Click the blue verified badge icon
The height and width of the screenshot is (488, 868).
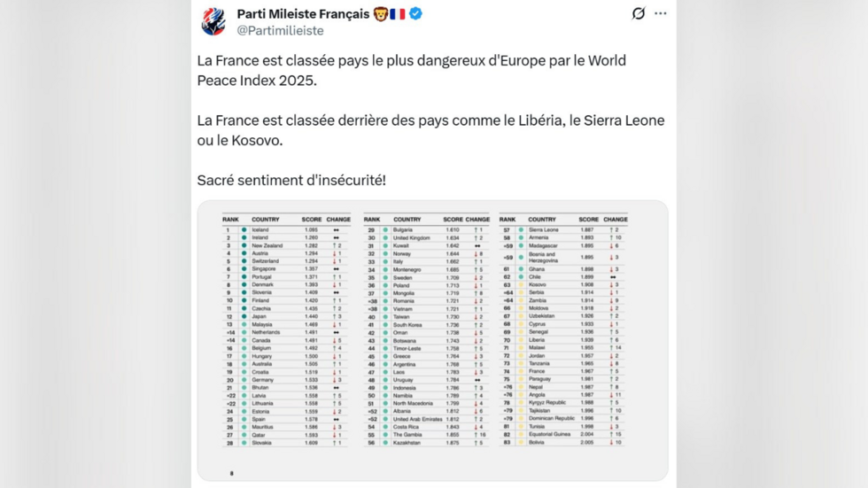click(415, 13)
